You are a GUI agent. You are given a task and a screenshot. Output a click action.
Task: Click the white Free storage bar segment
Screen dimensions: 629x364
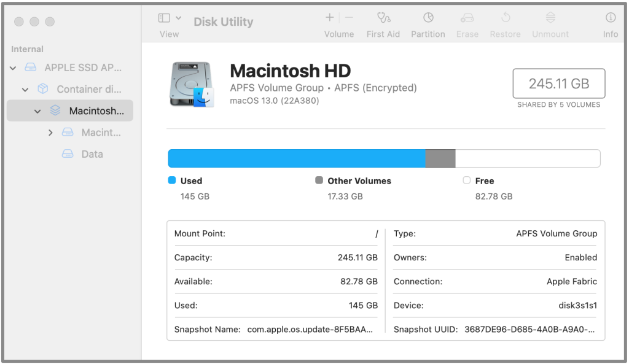click(x=528, y=158)
